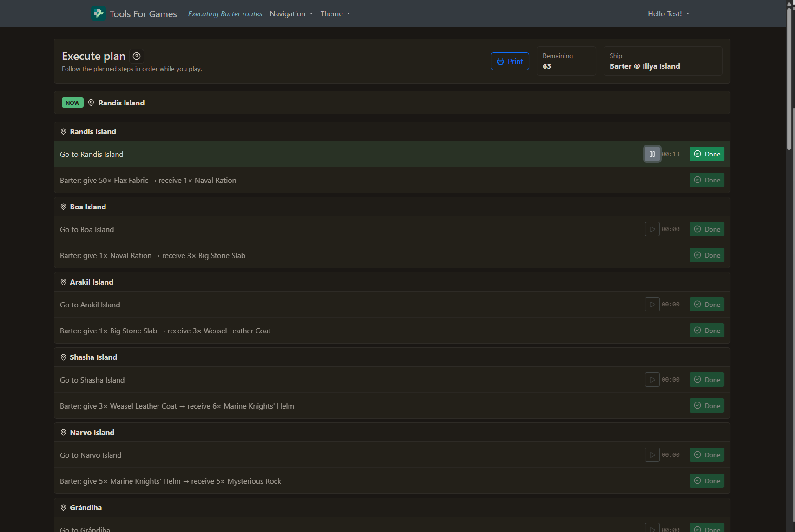
Task: Mark Go to Boa Island as done
Action: coord(707,229)
